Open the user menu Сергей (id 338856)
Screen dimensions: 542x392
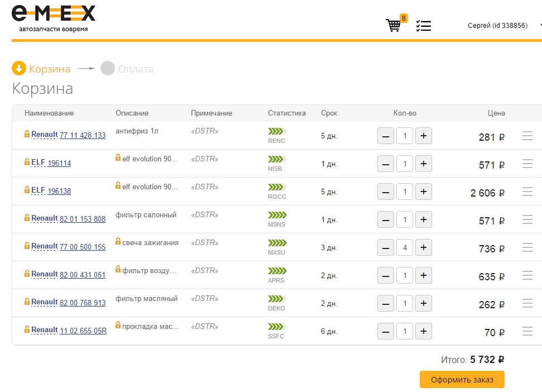tap(497, 26)
